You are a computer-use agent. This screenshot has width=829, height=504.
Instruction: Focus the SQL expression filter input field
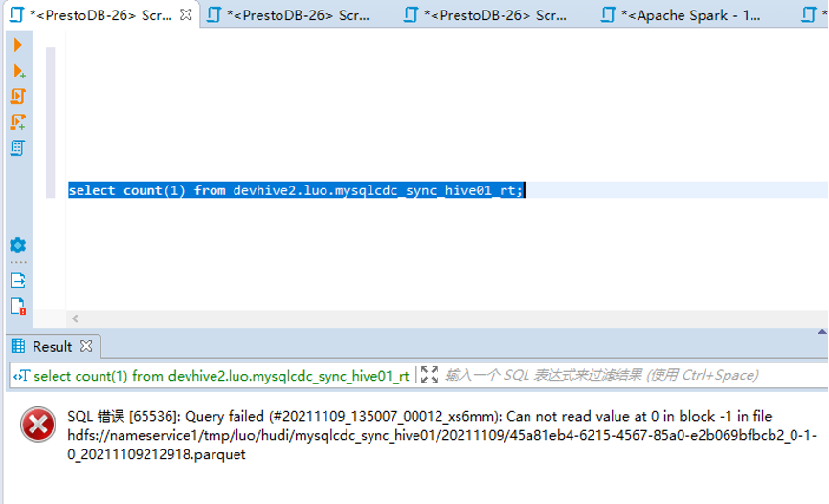635,375
